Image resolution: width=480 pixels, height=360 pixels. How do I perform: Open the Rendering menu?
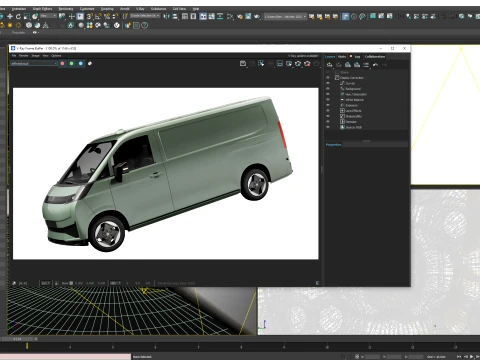coord(66,9)
